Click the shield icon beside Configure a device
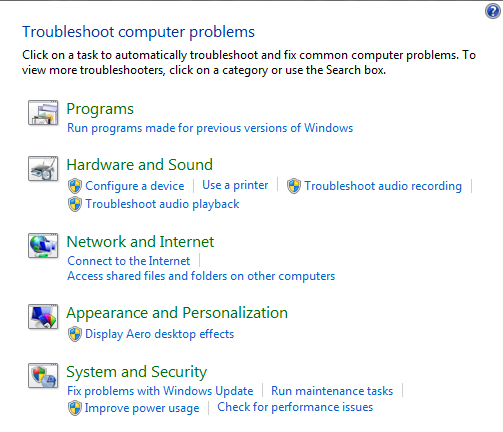This screenshot has width=503, height=432. 75,186
